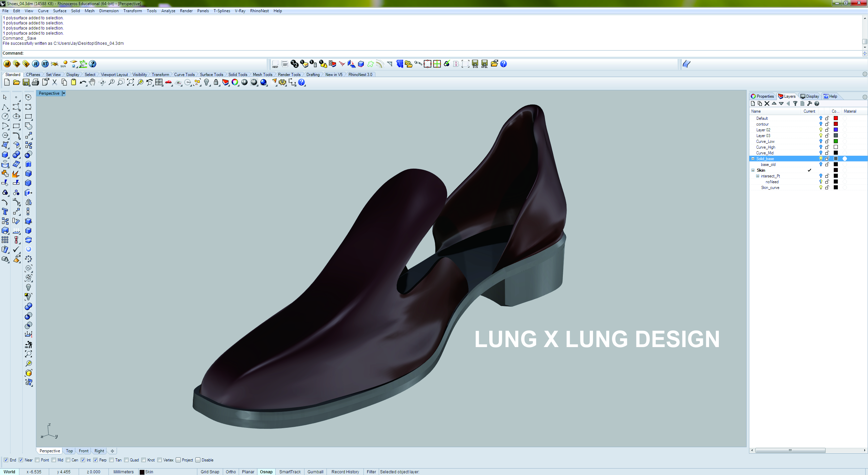Click the V-Ray Material Editor M icon

(7, 64)
